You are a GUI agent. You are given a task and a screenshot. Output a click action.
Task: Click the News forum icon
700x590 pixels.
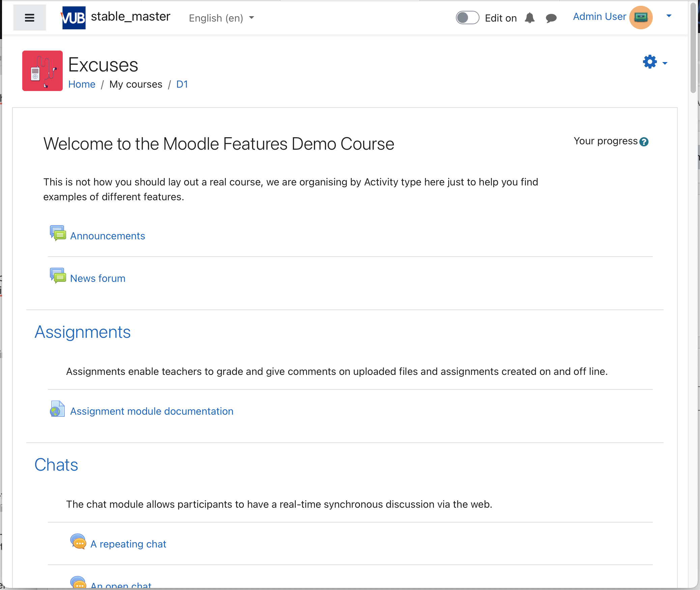[58, 276]
